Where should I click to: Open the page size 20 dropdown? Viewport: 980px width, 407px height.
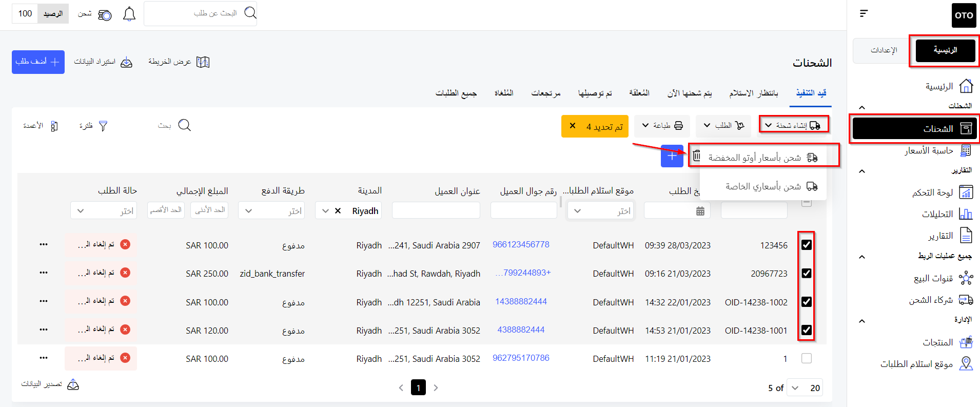(805, 388)
